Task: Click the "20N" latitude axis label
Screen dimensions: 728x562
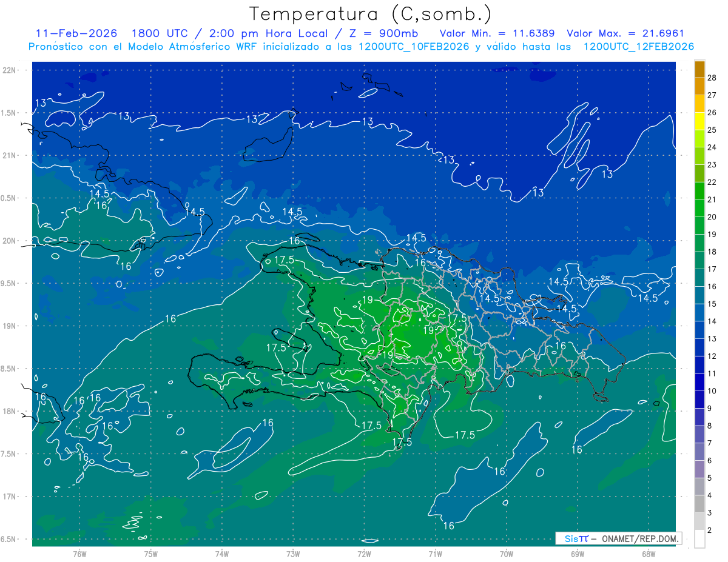Action: [10, 241]
